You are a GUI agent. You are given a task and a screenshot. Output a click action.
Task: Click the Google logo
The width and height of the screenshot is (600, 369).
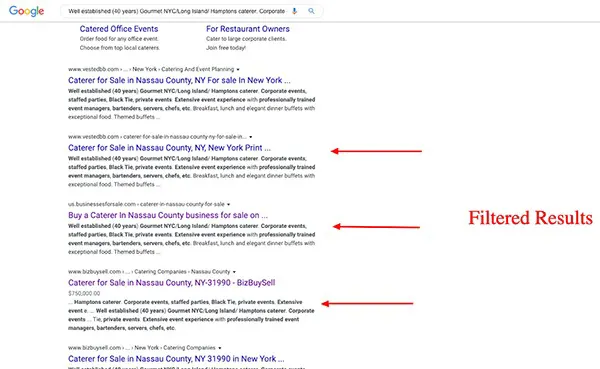tap(26, 11)
